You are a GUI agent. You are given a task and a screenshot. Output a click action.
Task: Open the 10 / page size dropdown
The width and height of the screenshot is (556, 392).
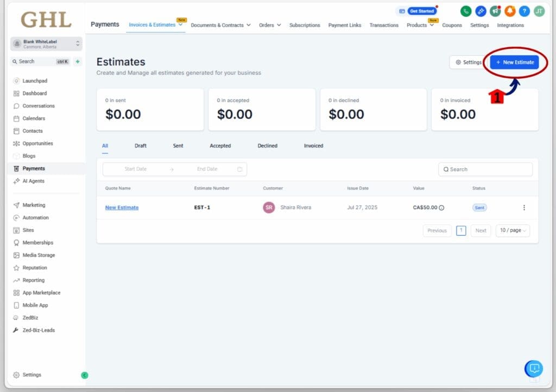click(x=513, y=231)
